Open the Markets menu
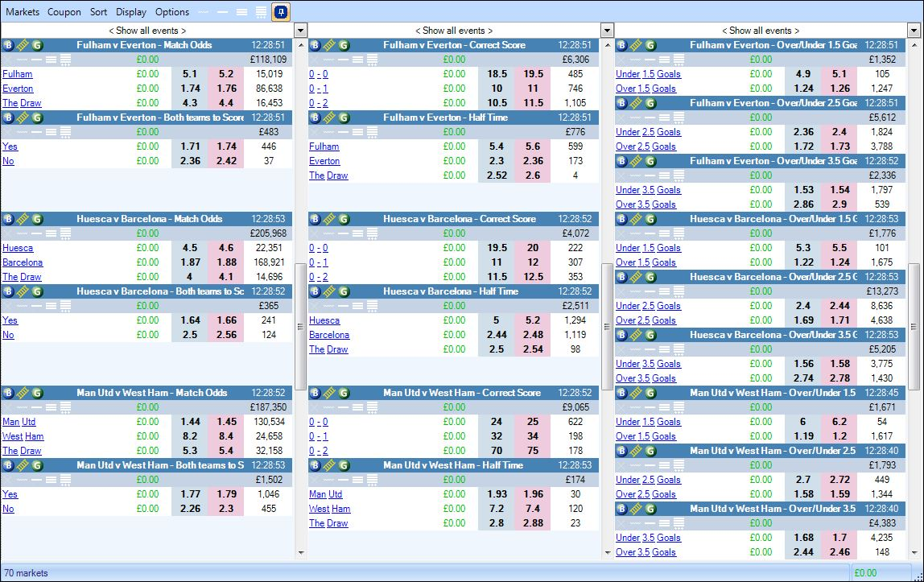Screen dimensions: 924x582 [x=23, y=12]
